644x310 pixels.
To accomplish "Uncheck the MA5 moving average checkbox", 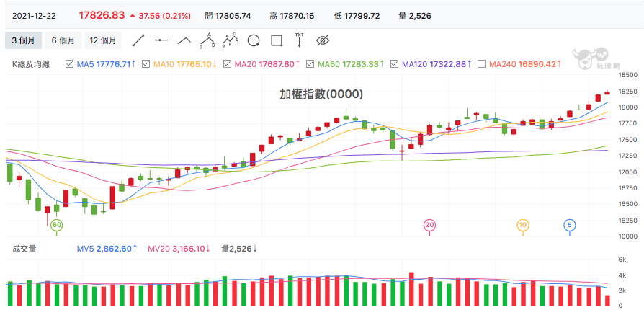I will tap(70, 64).
